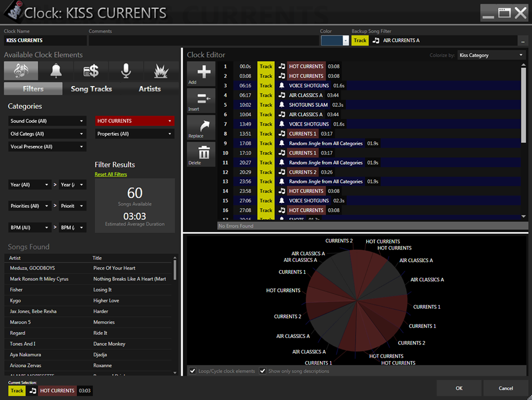The image size is (532, 400).
Task: Open the HOT CURRENTS category dropdown
Action: (135, 121)
